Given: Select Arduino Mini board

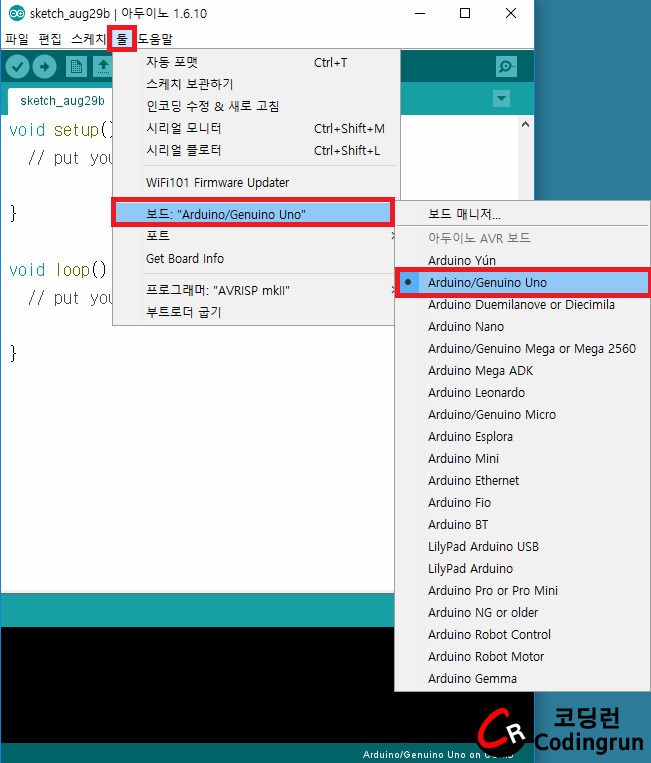Looking at the screenshot, I should (x=523, y=458).
